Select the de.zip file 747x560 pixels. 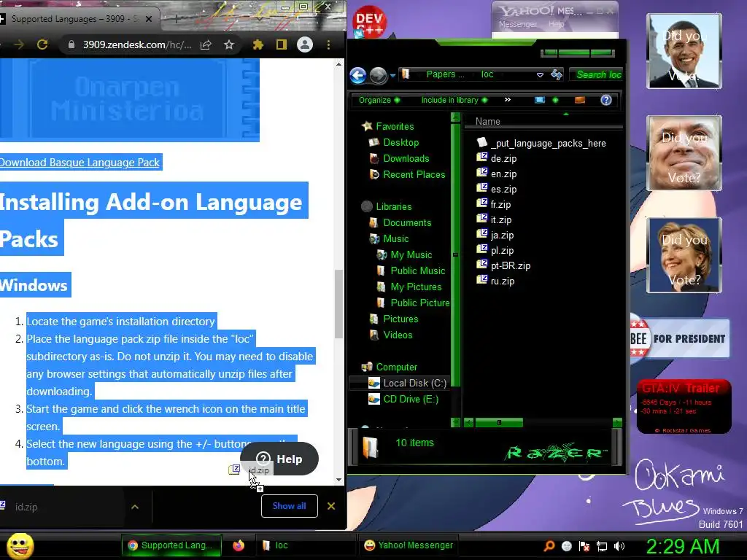point(496,158)
